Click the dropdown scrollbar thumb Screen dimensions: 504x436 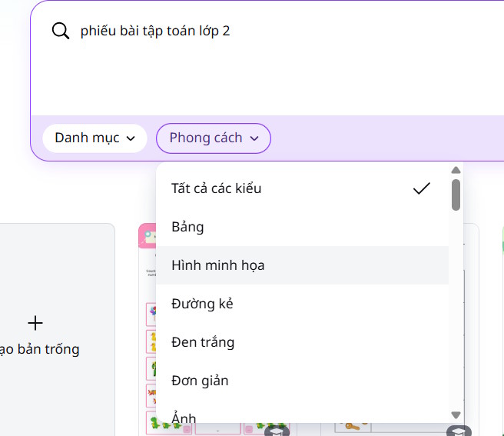456,195
